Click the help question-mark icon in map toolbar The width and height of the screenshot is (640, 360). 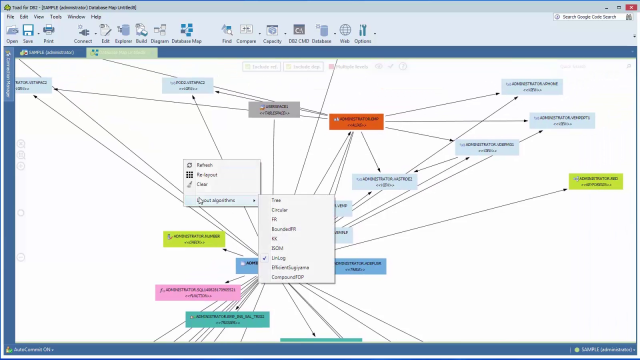pyautogui.click(x=403, y=66)
